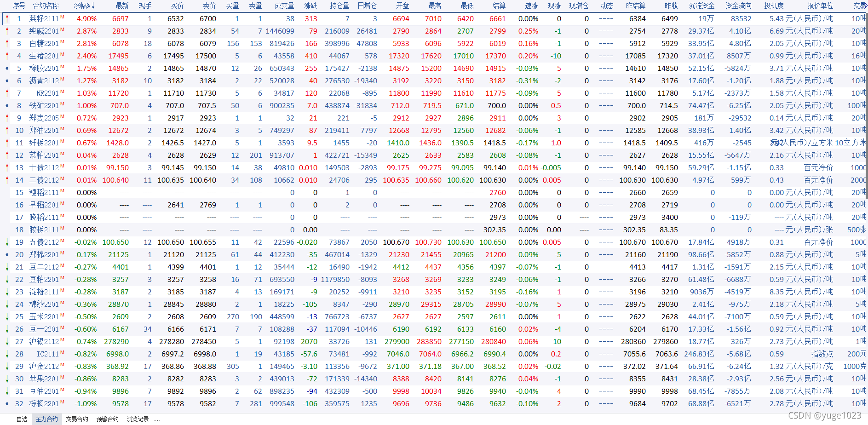Click 棕榈2201 latest price 9578
The image size is (868, 425).
(121, 404)
